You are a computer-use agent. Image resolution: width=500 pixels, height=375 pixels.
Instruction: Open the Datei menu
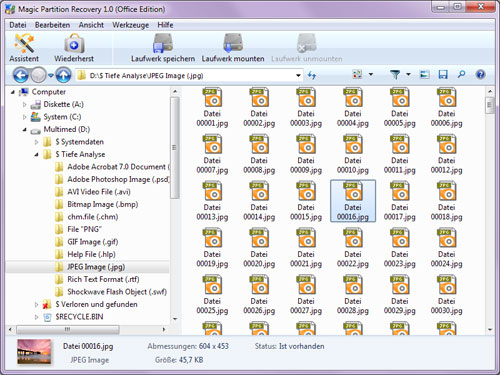tap(18, 25)
